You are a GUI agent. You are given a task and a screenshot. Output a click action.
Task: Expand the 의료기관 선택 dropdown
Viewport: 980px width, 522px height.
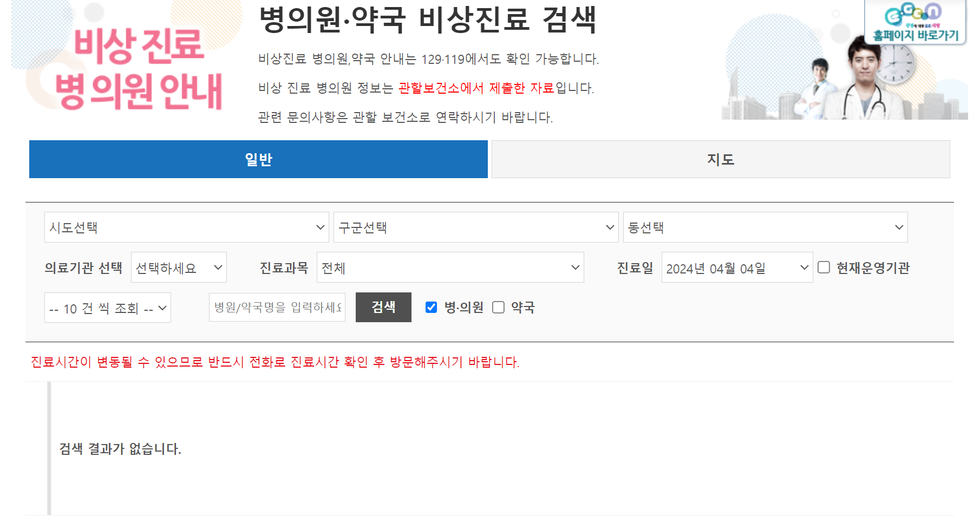tap(179, 267)
